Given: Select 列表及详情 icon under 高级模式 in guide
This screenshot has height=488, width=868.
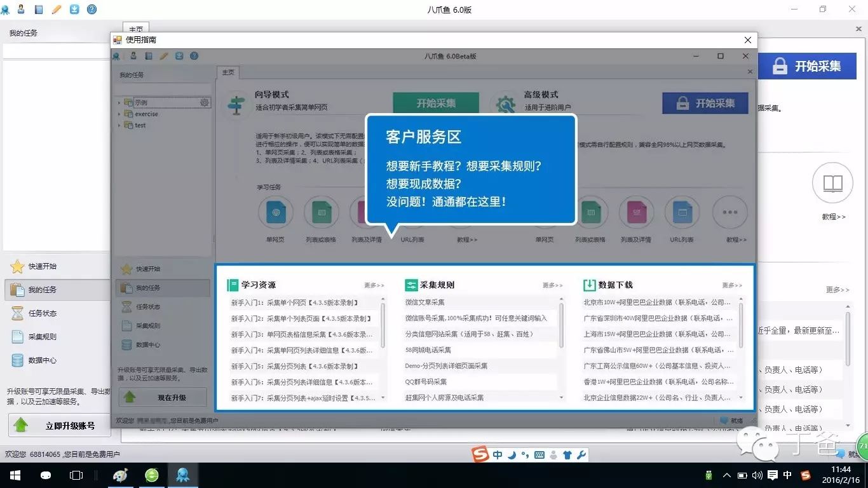Looking at the screenshot, I should pos(636,213).
